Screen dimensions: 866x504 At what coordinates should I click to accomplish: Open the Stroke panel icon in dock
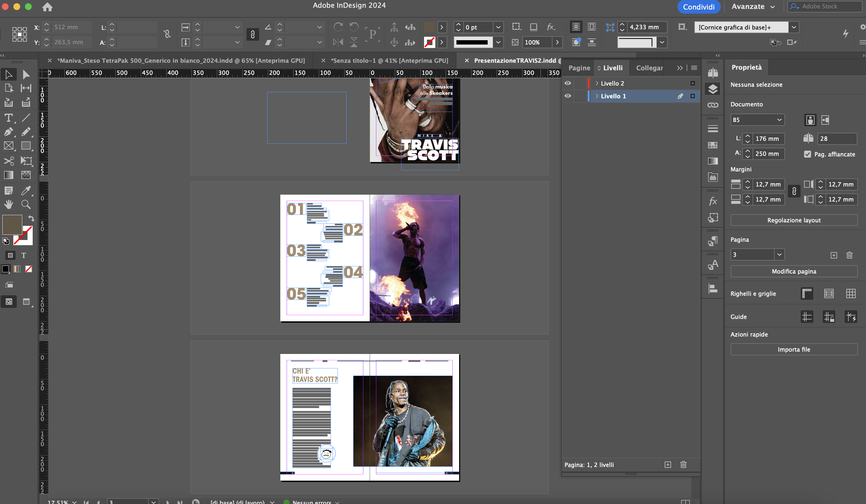713,129
